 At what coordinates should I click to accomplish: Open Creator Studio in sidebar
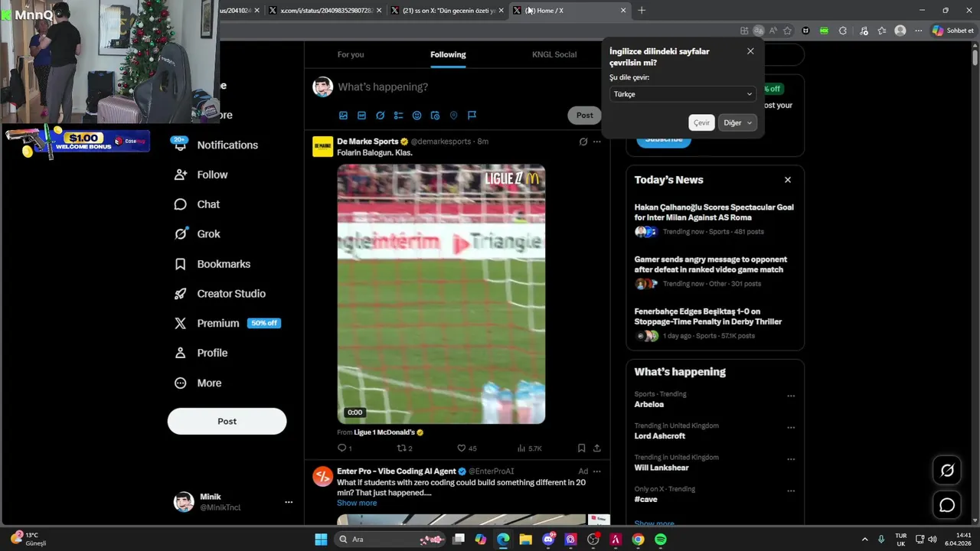pyautogui.click(x=220, y=294)
